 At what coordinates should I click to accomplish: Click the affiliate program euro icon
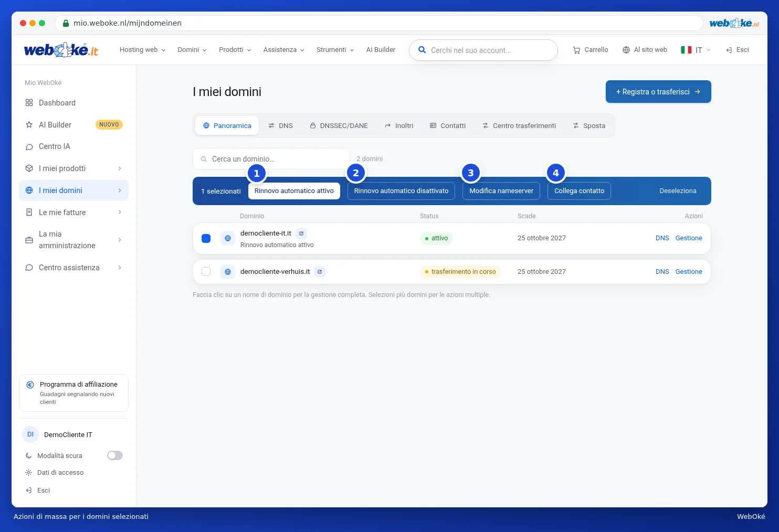point(30,385)
